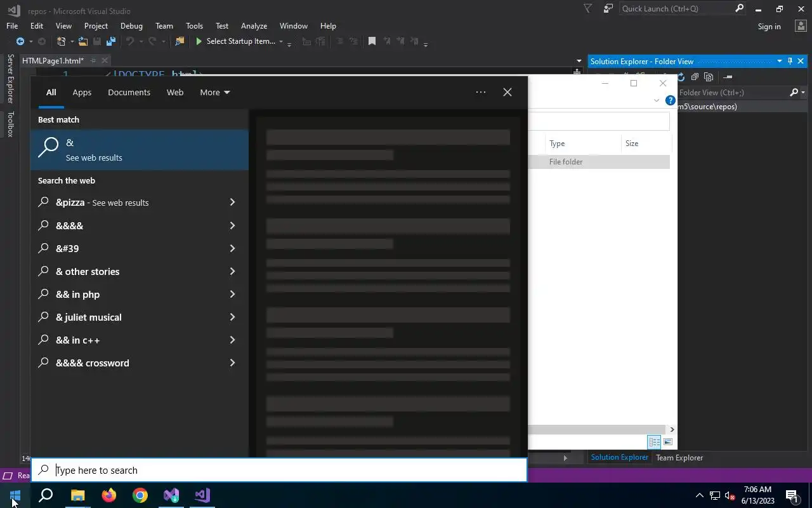The image size is (812, 508).
Task: Open the Analyze menu
Action: [254, 26]
